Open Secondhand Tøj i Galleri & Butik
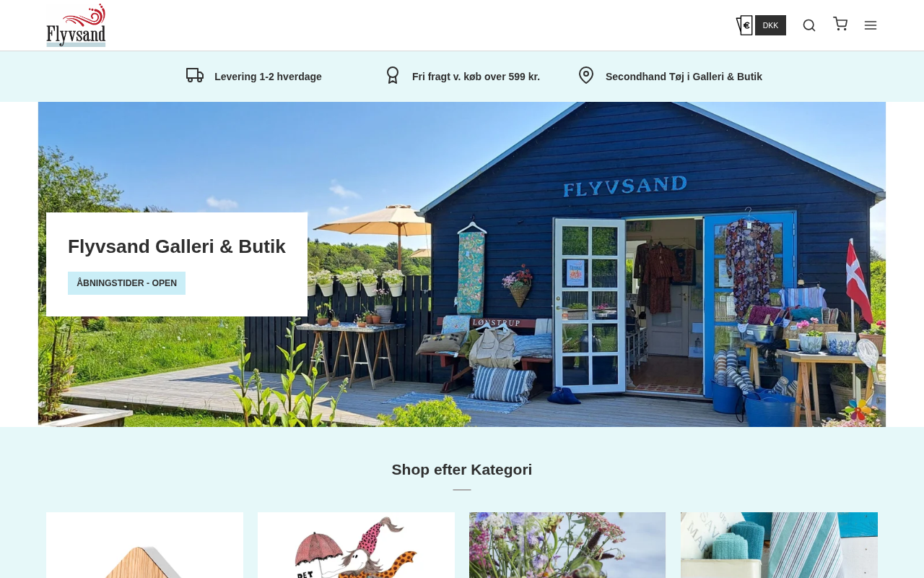The width and height of the screenshot is (924, 578). 684,77
